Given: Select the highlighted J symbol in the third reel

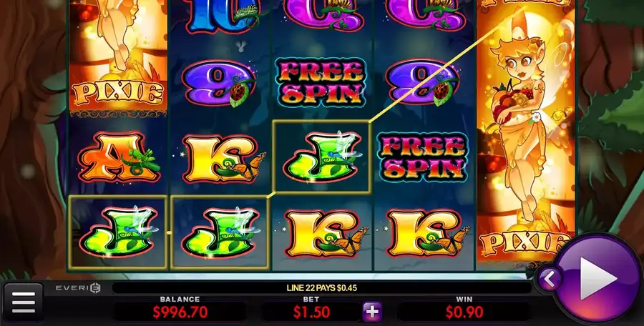Looking at the screenshot, I should tap(321, 157).
